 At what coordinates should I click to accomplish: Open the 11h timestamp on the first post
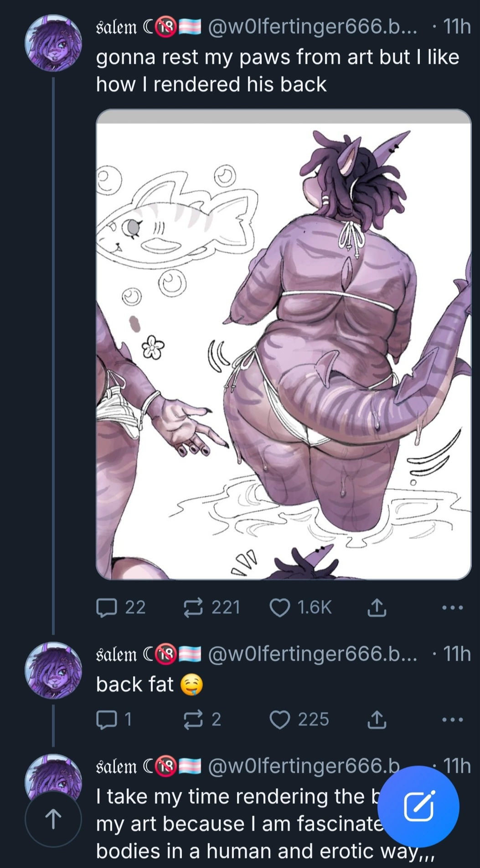(457, 27)
